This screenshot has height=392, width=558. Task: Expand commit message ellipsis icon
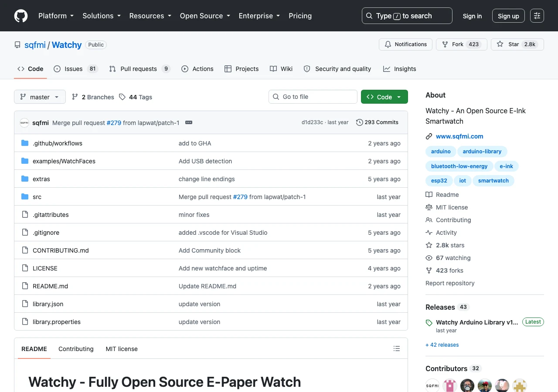189,122
